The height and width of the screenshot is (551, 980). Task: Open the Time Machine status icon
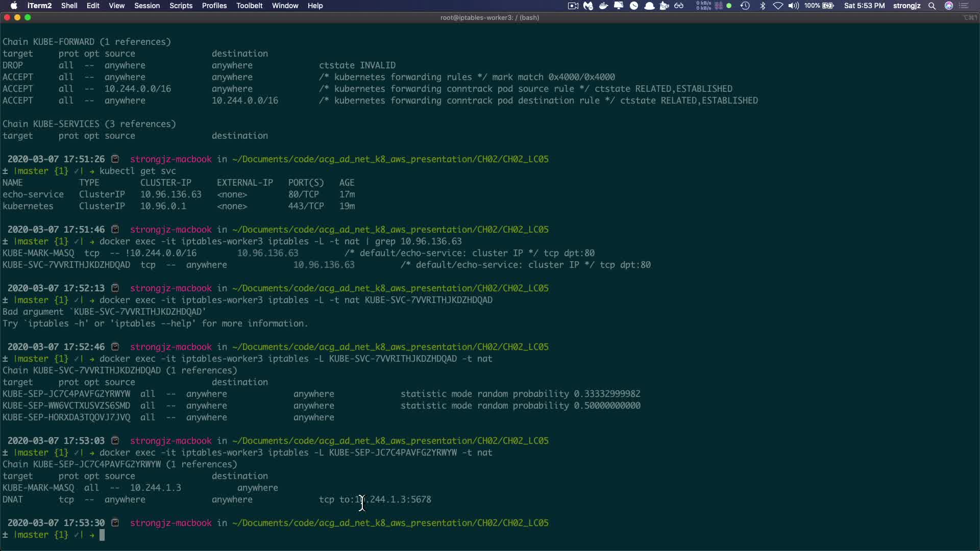[x=745, y=6]
